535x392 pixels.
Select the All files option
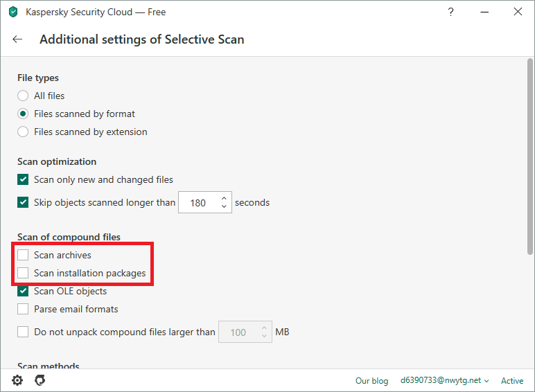tap(23, 96)
